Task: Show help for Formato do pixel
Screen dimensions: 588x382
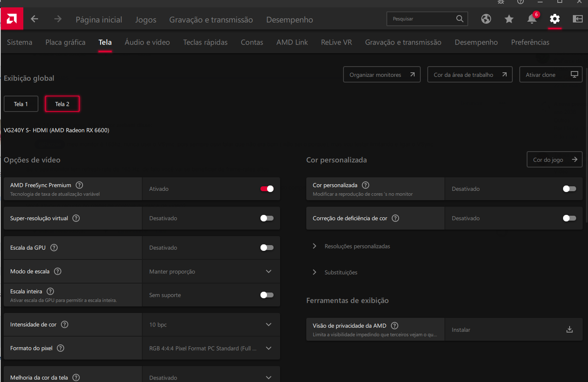Action: click(x=61, y=348)
